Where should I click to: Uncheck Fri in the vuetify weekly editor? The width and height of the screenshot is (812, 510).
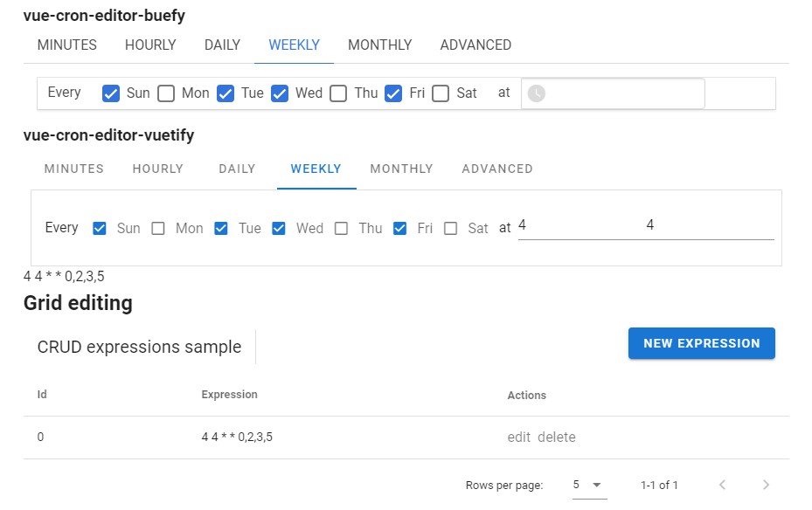coord(400,229)
